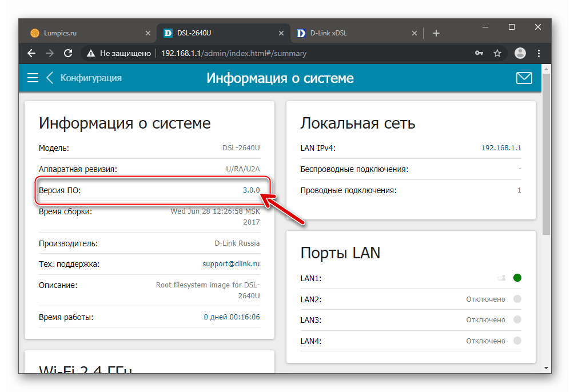Click the LAN2 gray status indicator

coord(517,299)
